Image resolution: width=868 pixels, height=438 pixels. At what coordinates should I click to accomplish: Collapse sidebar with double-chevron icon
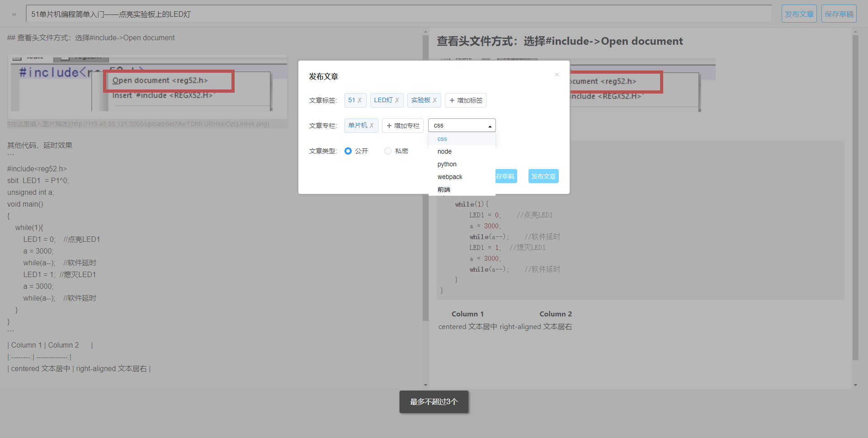(x=14, y=14)
